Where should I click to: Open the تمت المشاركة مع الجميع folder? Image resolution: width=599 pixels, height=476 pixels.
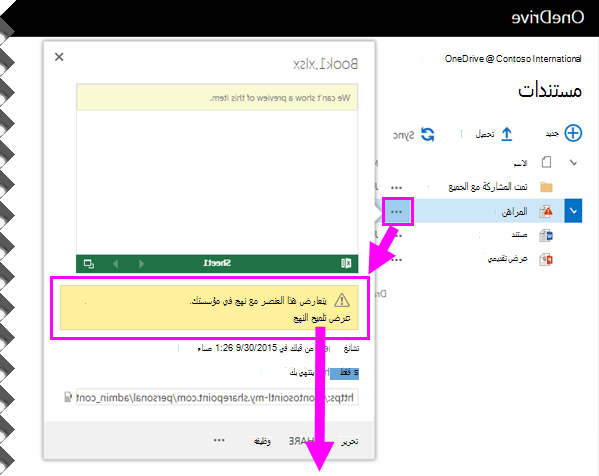[488, 187]
